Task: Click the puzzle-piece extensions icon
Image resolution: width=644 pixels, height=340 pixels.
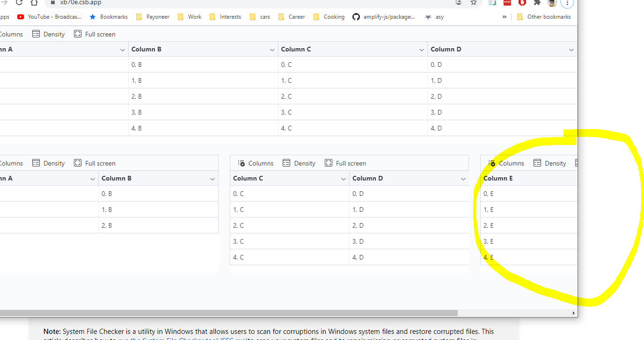Action: pyautogui.click(x=537, y=3)
